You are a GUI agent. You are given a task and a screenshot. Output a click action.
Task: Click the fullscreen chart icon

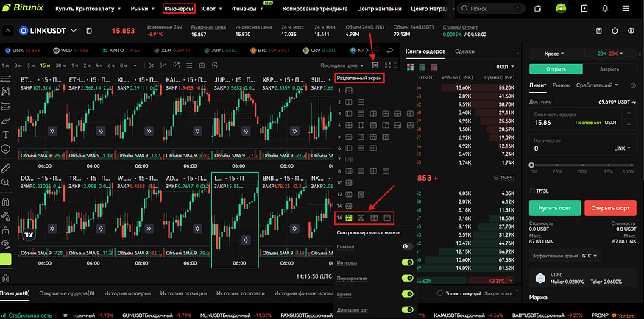coord(387,65)
